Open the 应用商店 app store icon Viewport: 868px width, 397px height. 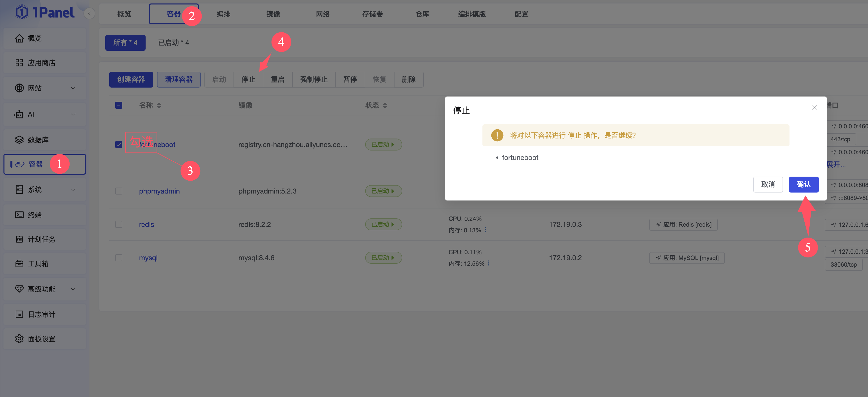pos(19,63)
